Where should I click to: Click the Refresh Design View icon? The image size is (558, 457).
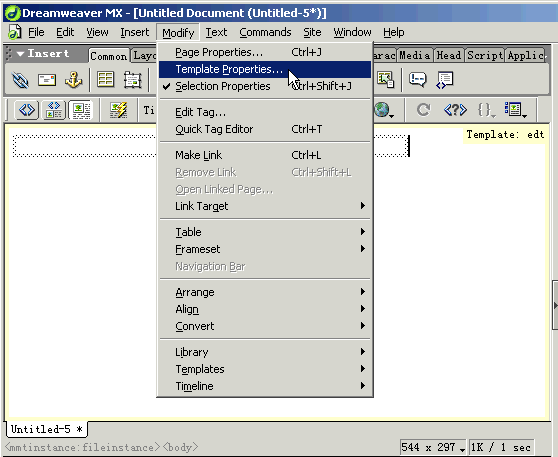423,110
